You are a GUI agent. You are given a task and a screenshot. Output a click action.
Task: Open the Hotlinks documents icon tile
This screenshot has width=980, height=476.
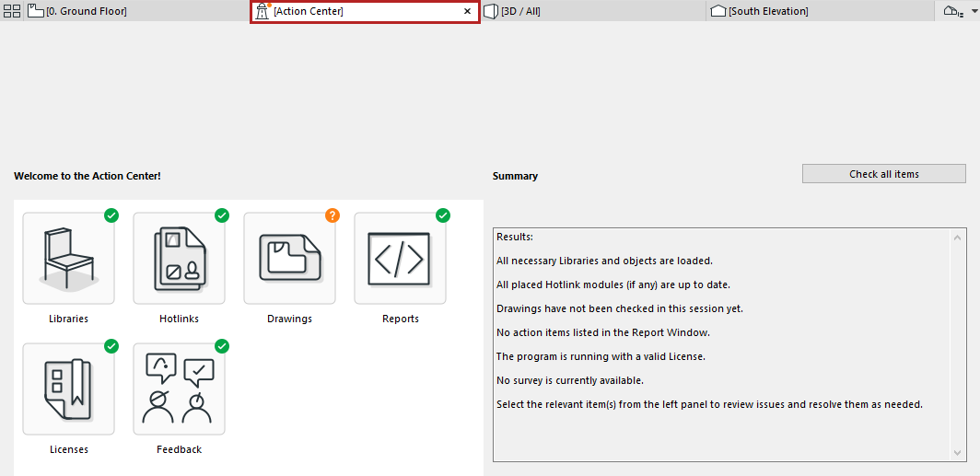[x=180, y=258]
